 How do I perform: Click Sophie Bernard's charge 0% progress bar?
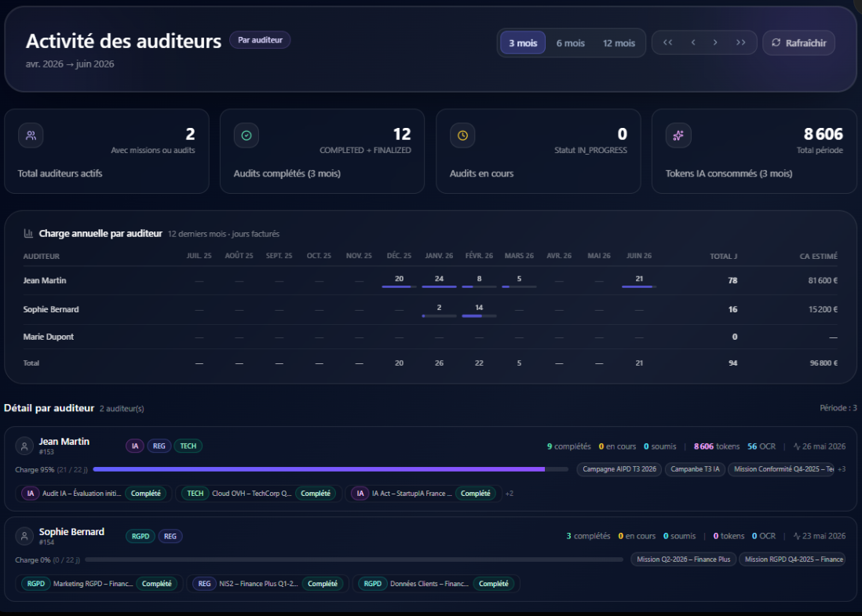click(354, 560)
